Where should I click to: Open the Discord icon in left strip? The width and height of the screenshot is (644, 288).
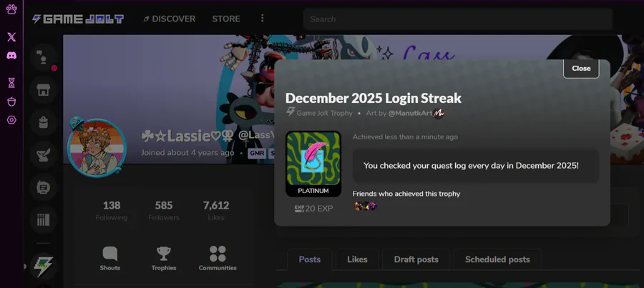click(x=11, y=56)
